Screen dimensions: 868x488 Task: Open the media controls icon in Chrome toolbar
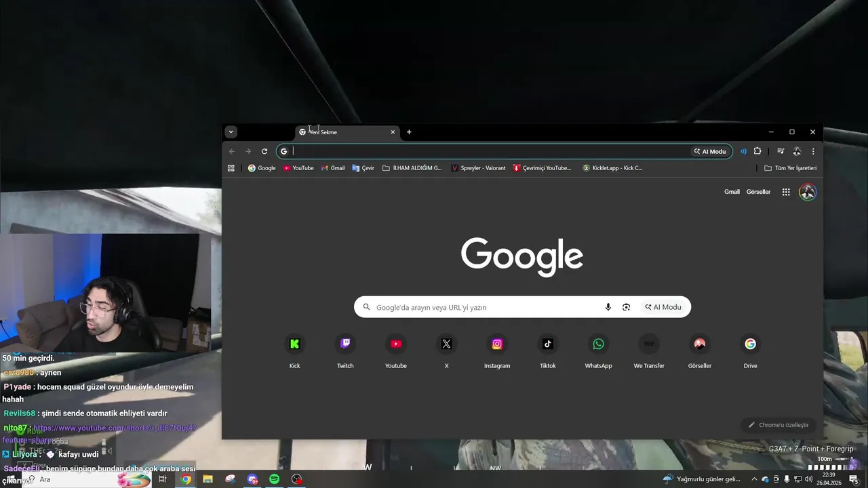point(781,151)
